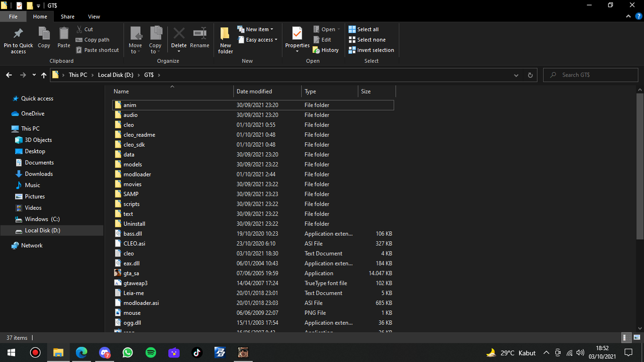
Task: Open recent locations dropdown arrow
Action: click(34, 75)
